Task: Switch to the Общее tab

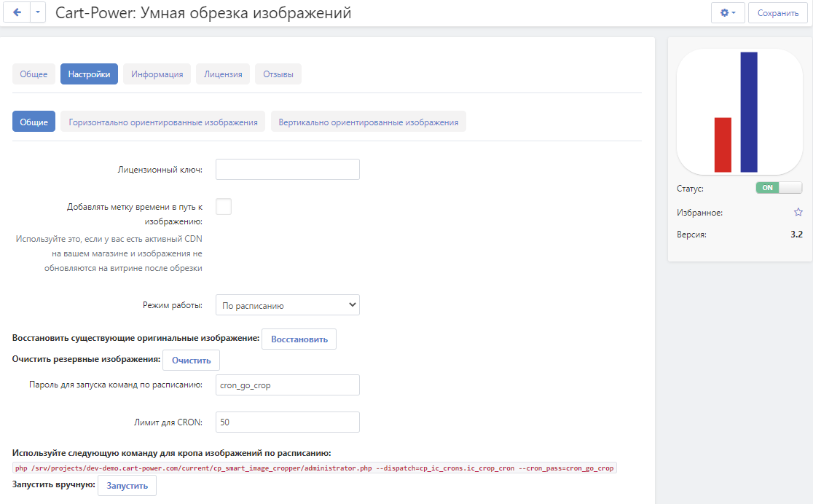Action: [34, 74]
